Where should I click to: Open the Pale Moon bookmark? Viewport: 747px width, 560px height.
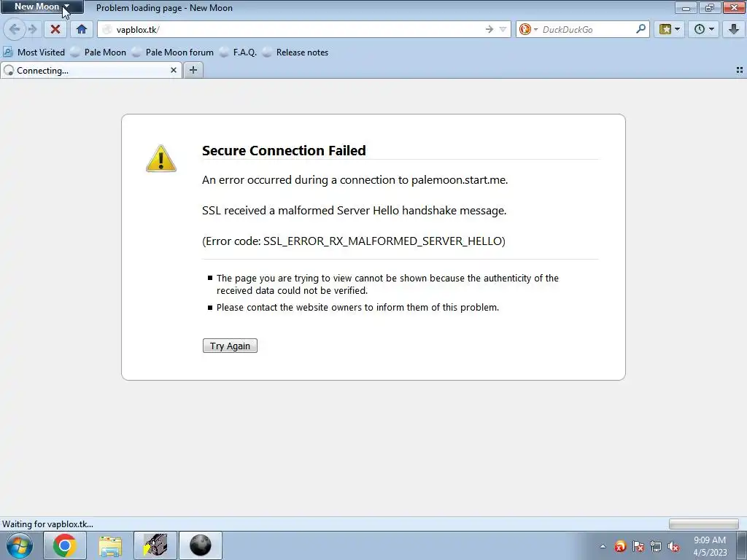98,52
